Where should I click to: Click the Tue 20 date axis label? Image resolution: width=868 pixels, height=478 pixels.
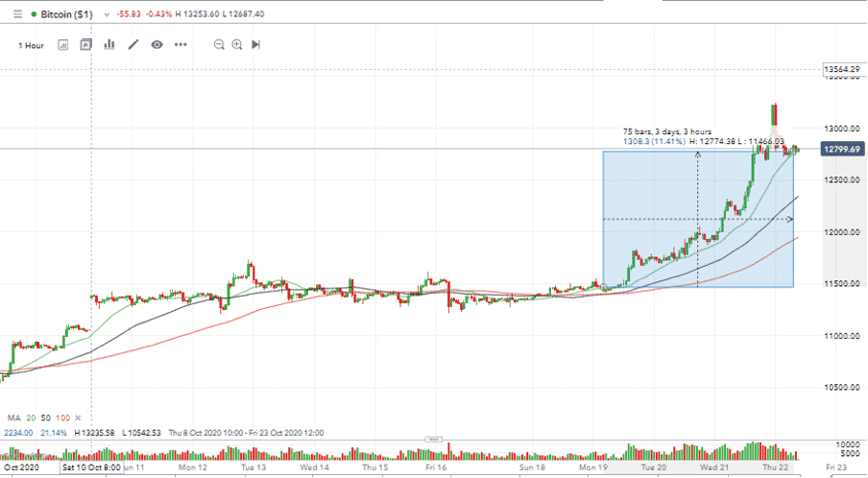(654, 467)
